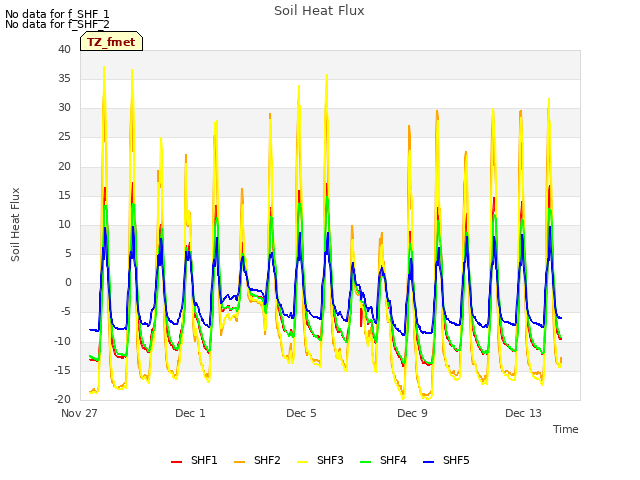Click the 15 y-axis tick label
The image size is (640, 480).
[x=64, y=195]
